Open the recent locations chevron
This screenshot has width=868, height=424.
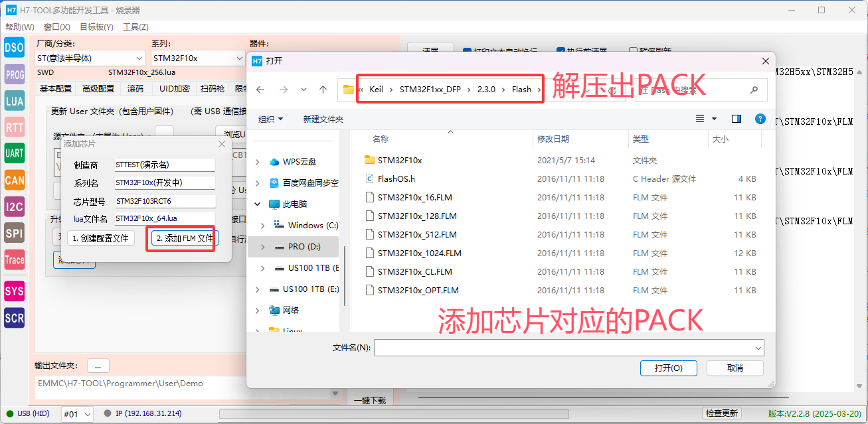coord(304,90)
